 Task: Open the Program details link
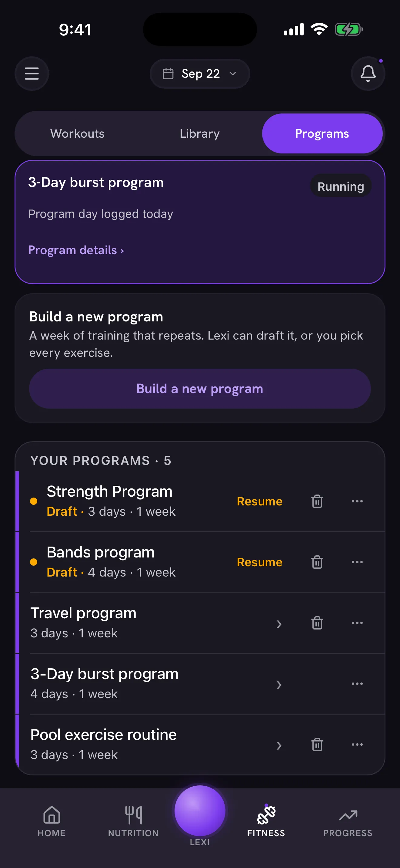click(76, 250)
